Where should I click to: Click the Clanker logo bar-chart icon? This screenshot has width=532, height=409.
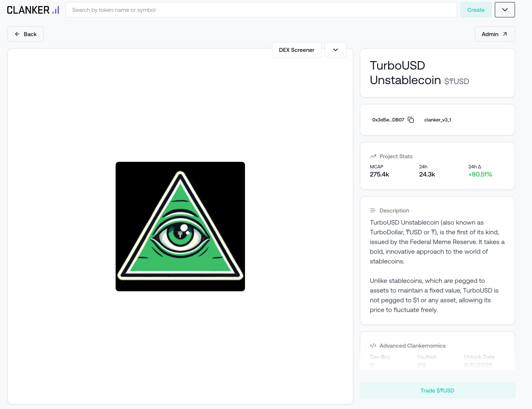point(56,10)
